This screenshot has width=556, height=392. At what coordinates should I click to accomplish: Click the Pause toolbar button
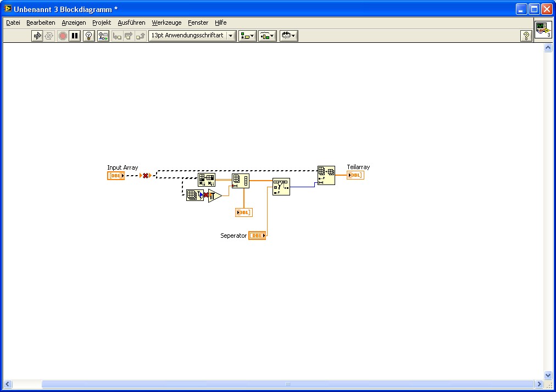click(x=75, y=36)
